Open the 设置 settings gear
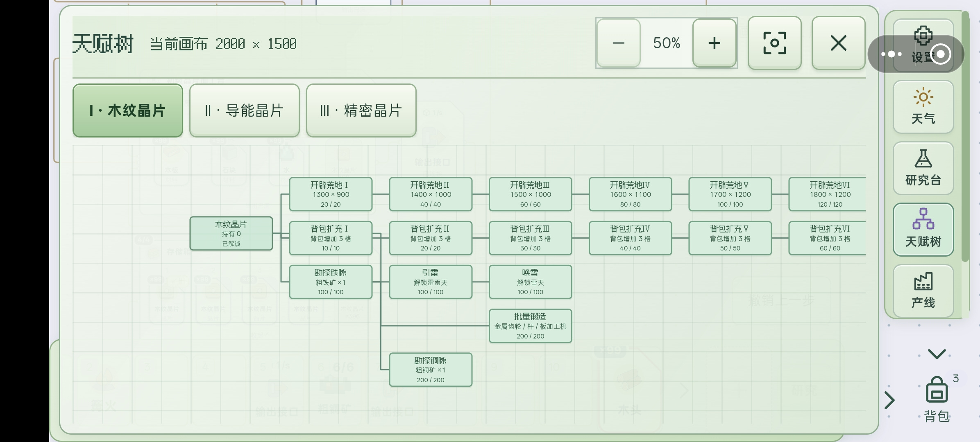The width and height of the screenshot is (980, 442). click(923, 45)
